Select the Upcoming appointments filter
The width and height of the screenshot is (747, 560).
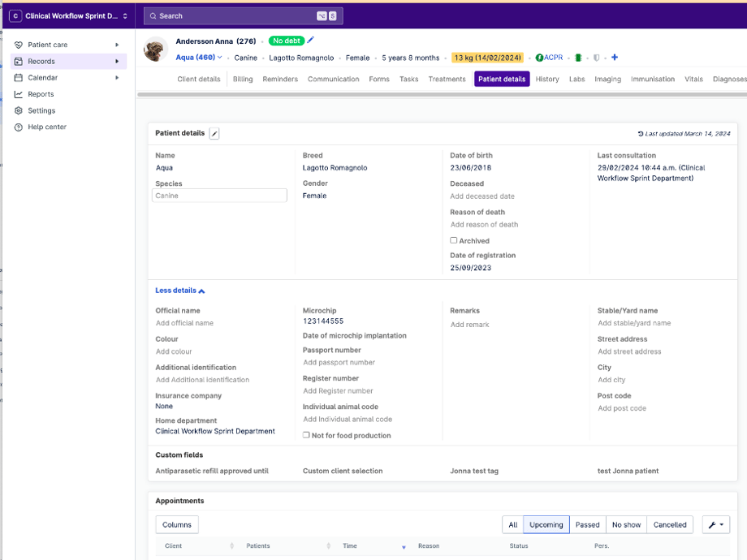click(x=546, y=525)
